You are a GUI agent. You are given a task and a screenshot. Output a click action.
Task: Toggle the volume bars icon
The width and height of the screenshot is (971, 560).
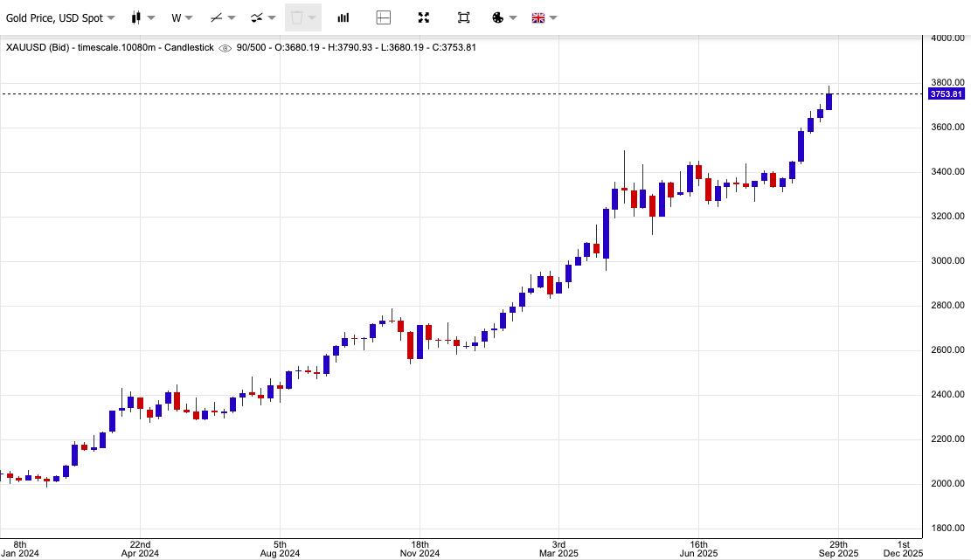pyautogui.click(x=343, y=18)
